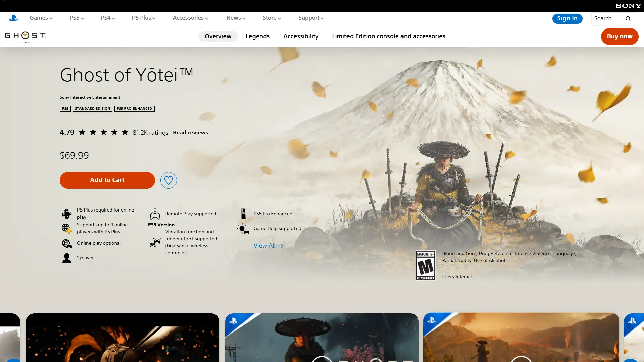Open the Accessories dropdown menu

(190, 18)
